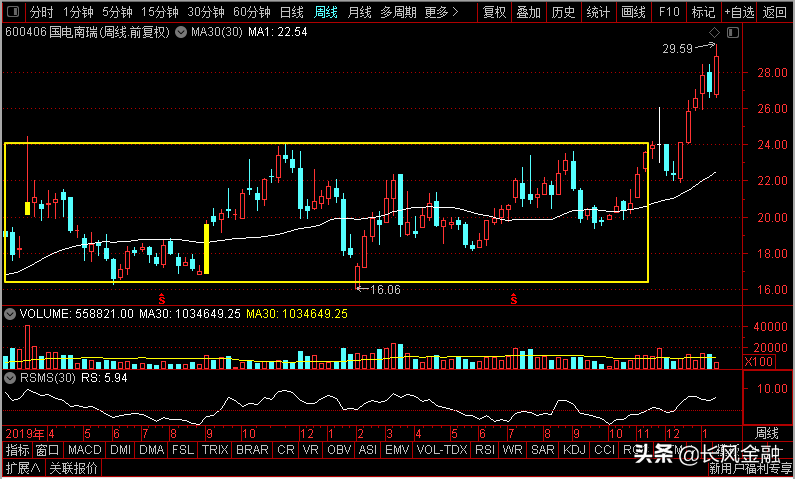Select the TRIX indicator
The image size is (795, 479).
215,450
